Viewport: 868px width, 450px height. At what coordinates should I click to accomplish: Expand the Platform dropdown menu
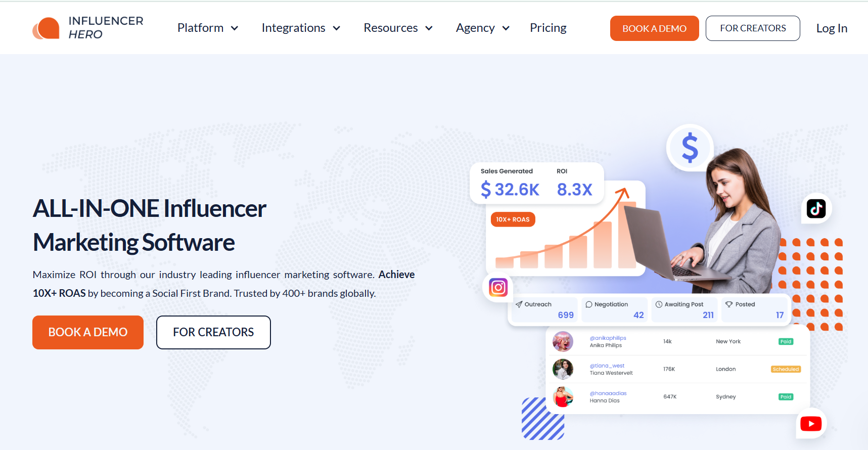[208, 28]
